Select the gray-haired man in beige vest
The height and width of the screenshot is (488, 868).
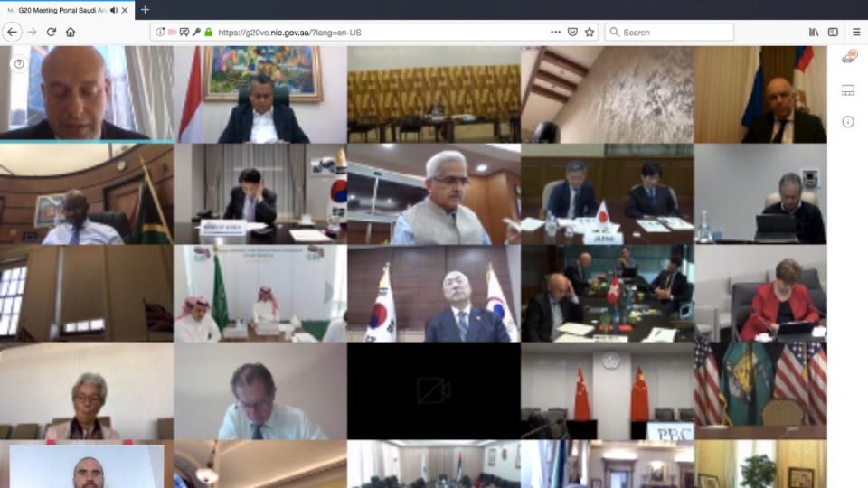[434, 194]
